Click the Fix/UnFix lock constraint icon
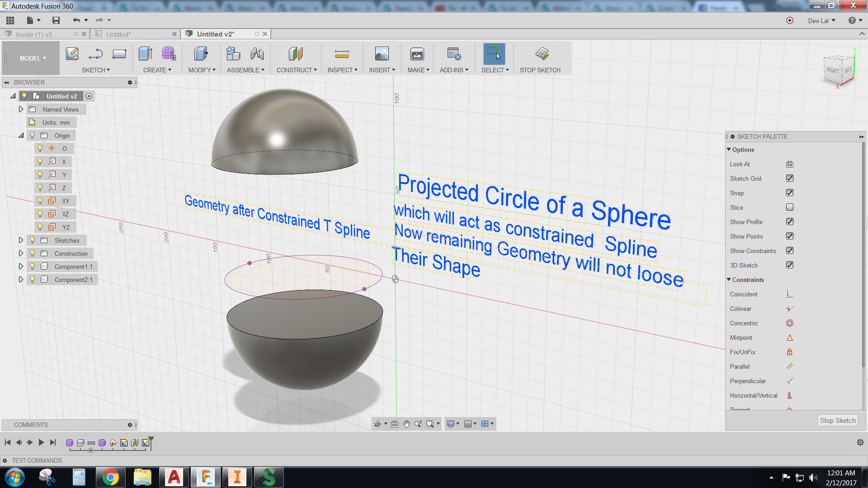This screenshot has height=488, width=868. [790, 352]
